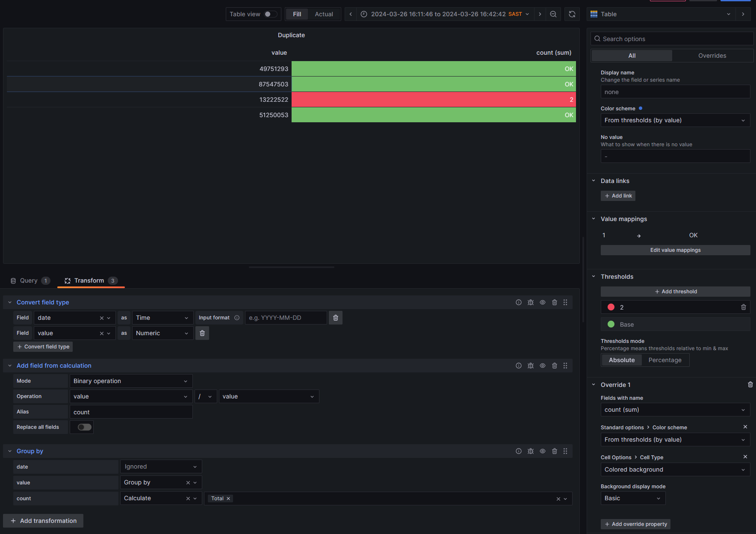The width and height of the screenshot is (756, 534).
Task: Open debug for Add field from calculation
Action: (x=530, y=366)
